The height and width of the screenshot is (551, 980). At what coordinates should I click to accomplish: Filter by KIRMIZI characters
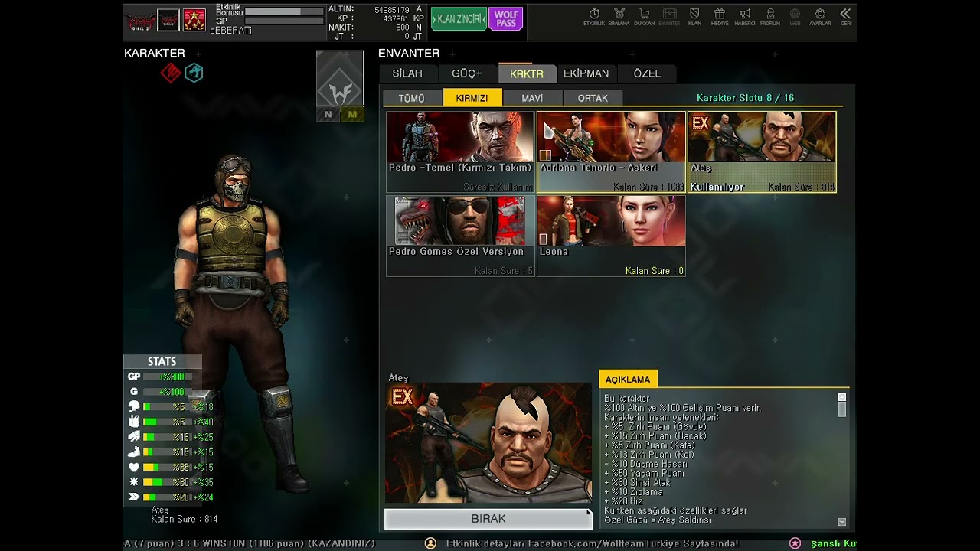point(472,98)
